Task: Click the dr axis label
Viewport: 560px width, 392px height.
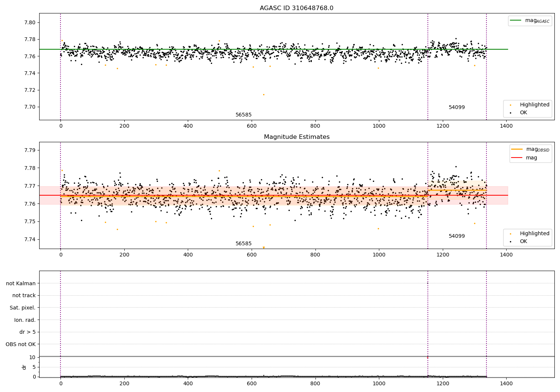Action: [x=24, y=367]
